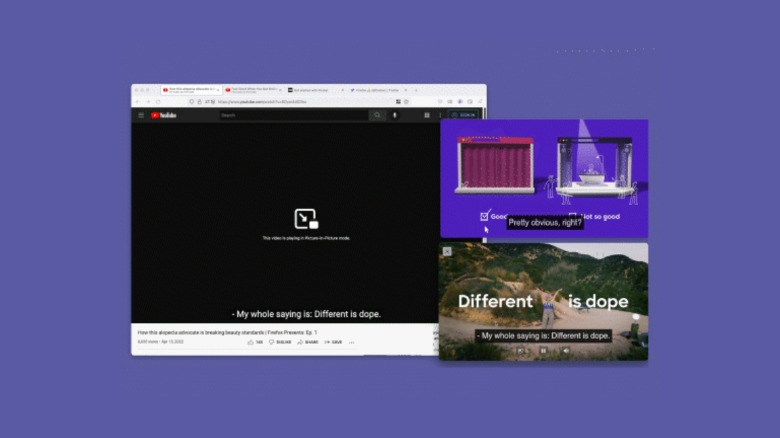
Task: Click the SAVE button under the video
Action: [x=333, y=342]
